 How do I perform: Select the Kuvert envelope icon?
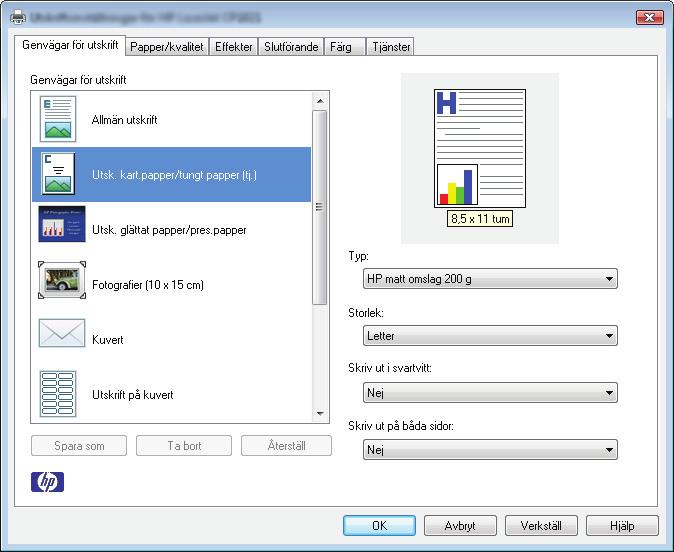coord(62,333)
